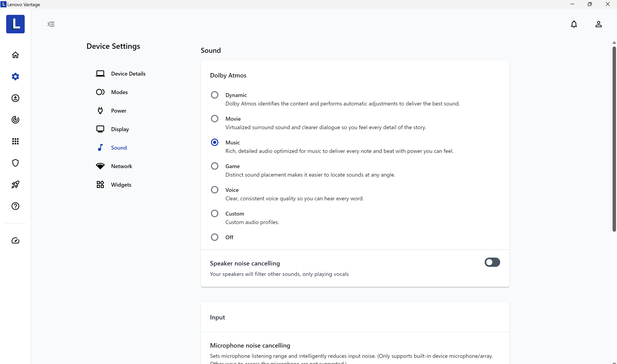The height and width of the screenshot is (364, 617).
Task: Toggle Speaker noise cancelling switch
Action: point(492,262)
